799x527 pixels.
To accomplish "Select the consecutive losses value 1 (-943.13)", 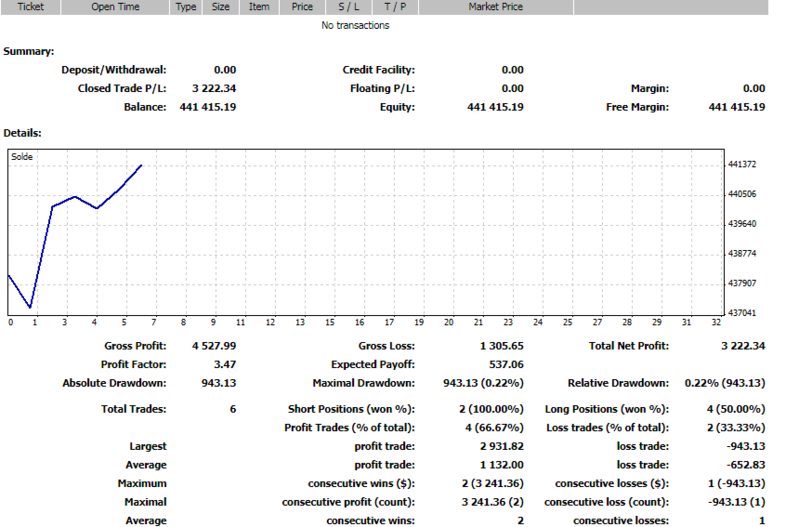I will (736, 484).
